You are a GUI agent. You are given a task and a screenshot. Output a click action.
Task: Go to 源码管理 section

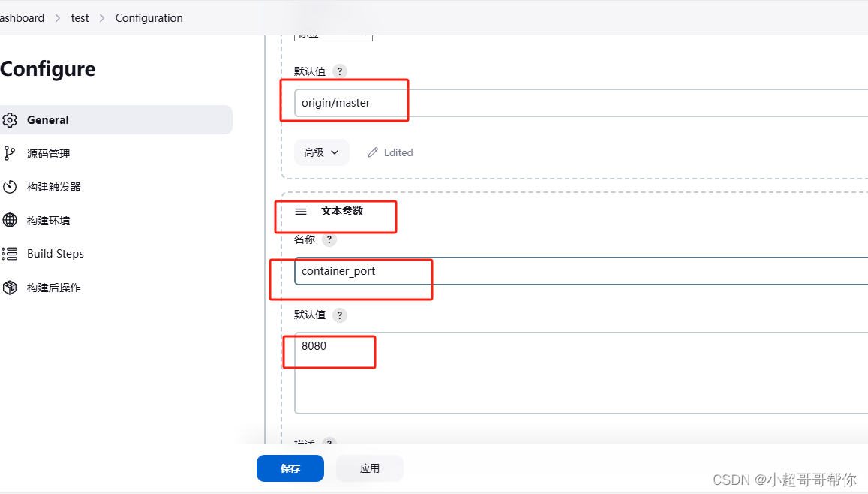tap(48, 154)
